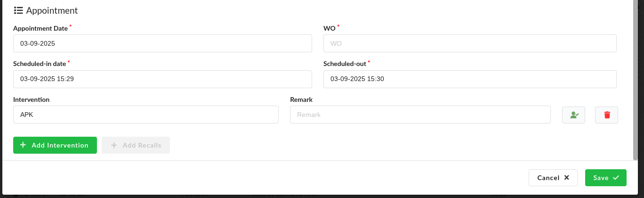
Task: Click the Intervention label text
Action: 32,99
